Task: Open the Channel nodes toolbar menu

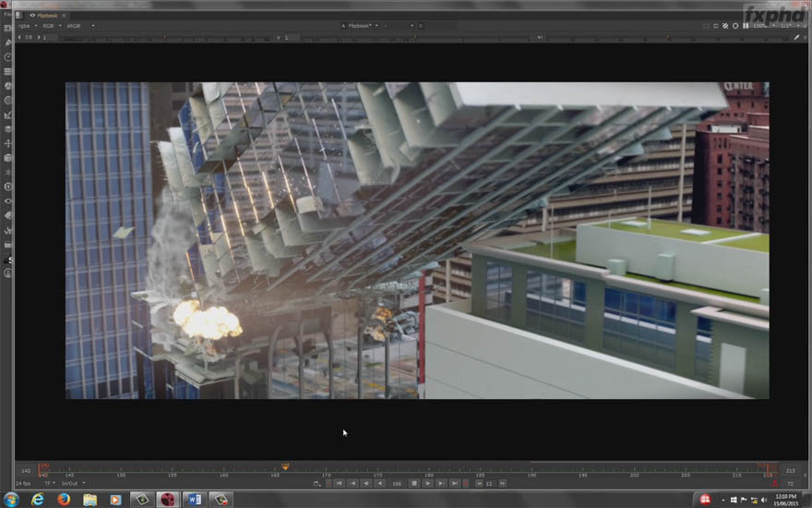Action: point(7,71)
